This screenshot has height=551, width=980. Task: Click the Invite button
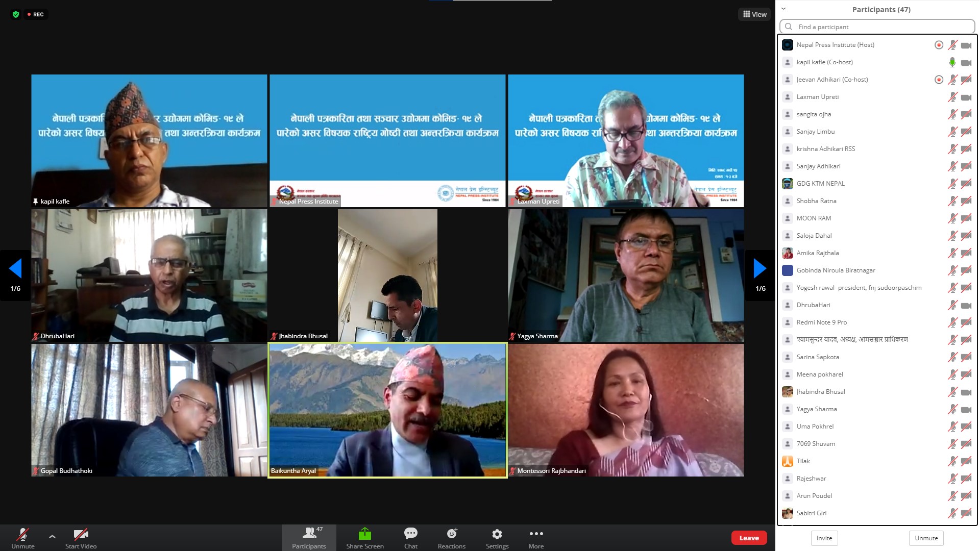tap(824, 538)
